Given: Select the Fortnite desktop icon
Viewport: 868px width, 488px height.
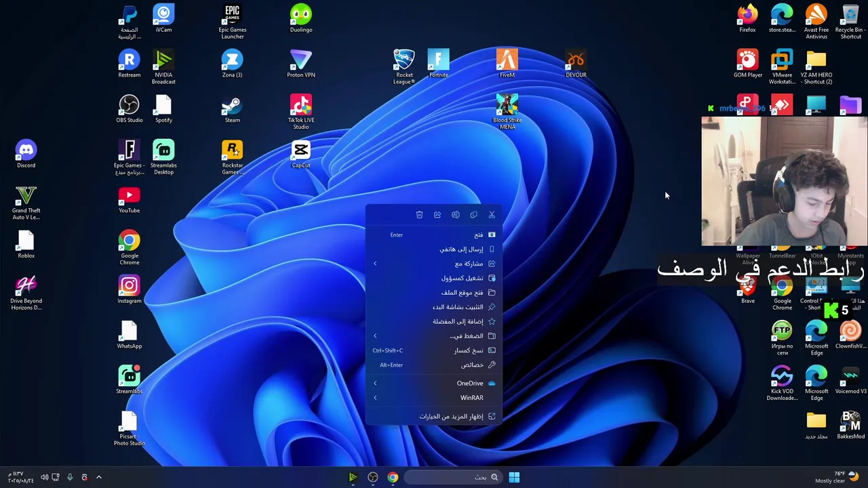Looking at the screenshot, I should click(439, 64).
